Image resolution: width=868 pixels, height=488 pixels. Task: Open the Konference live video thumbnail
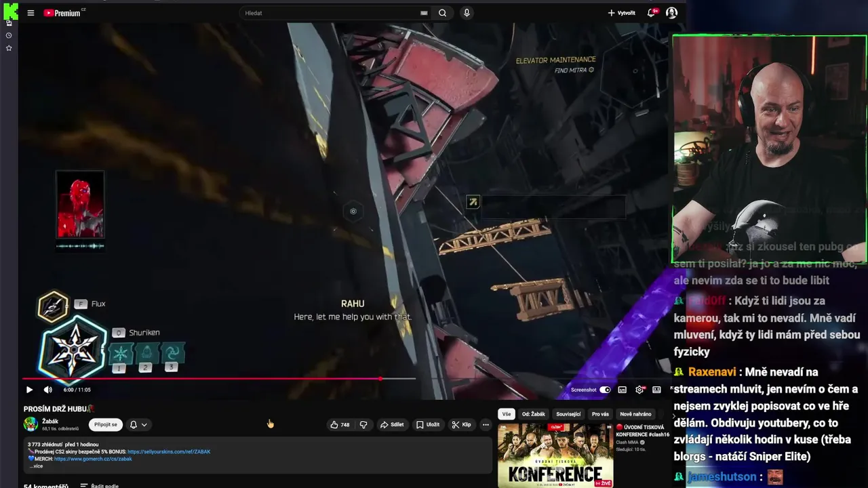(555, 455)
